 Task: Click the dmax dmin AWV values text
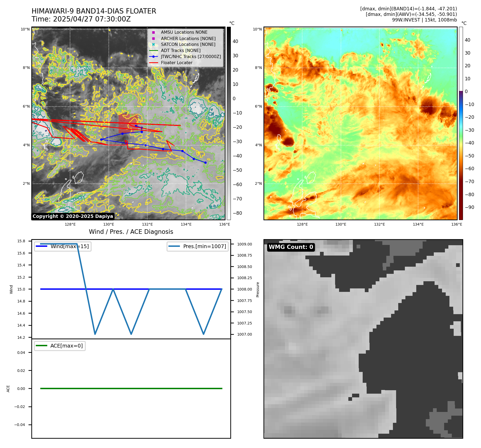411,14
